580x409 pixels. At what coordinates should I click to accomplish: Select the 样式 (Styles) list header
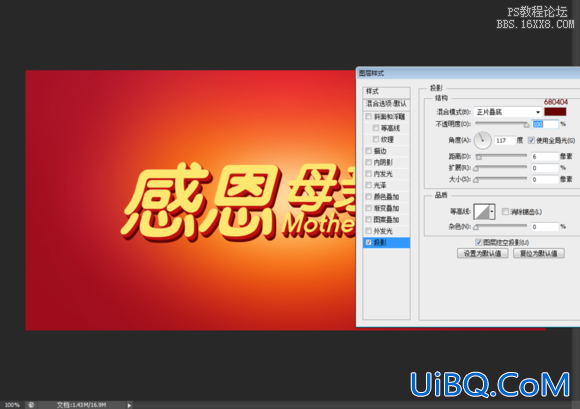coord(386,92)
